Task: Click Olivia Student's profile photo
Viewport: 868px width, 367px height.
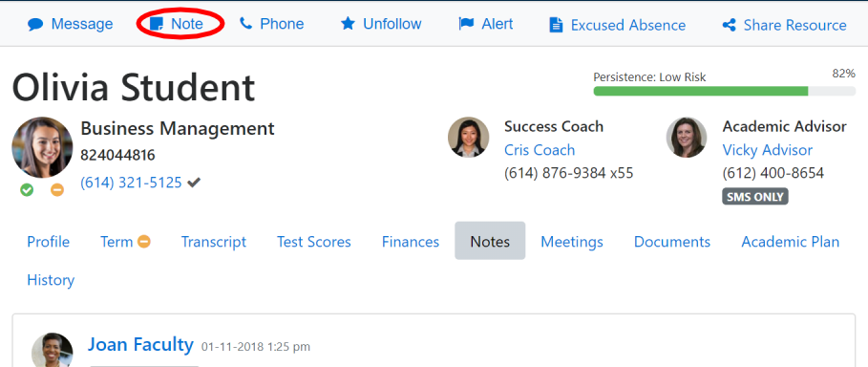Action: pos(42,147)
